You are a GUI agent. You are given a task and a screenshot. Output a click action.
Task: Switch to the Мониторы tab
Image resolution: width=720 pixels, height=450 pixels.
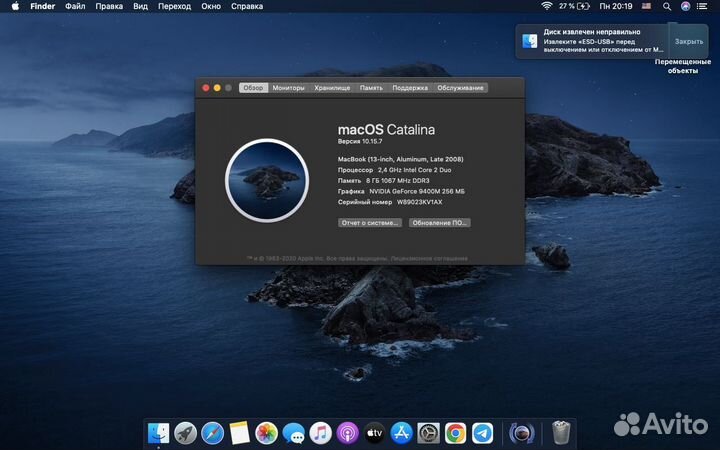288,88
